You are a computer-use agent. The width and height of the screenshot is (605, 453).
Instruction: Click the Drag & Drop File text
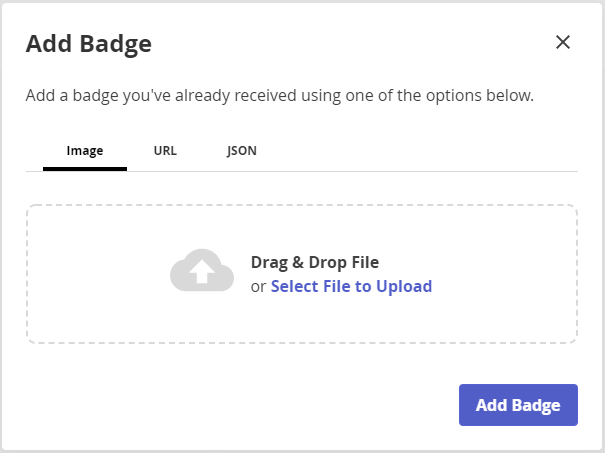coord(315,263)
